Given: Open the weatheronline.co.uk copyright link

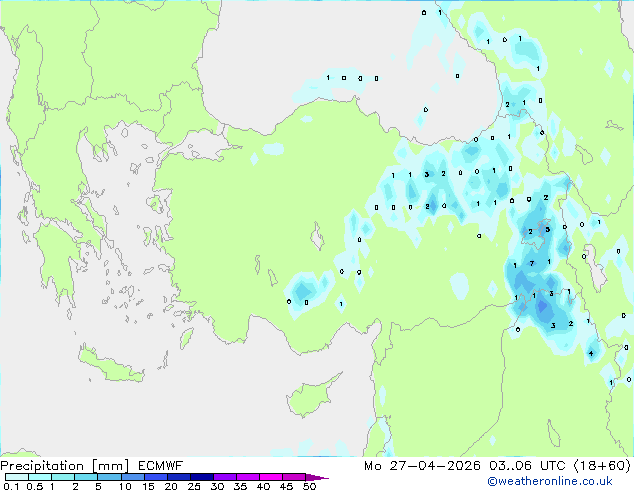Looking at the screenshot, I should 549,481.
